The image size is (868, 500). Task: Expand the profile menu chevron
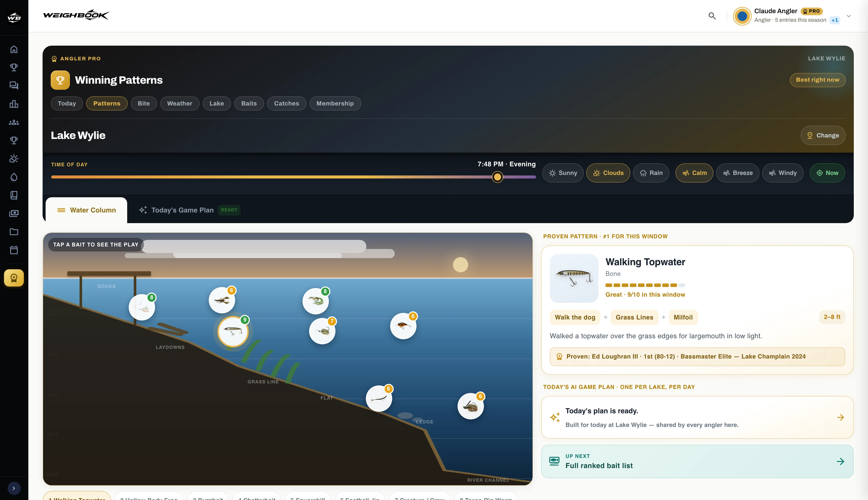(848, 16)
